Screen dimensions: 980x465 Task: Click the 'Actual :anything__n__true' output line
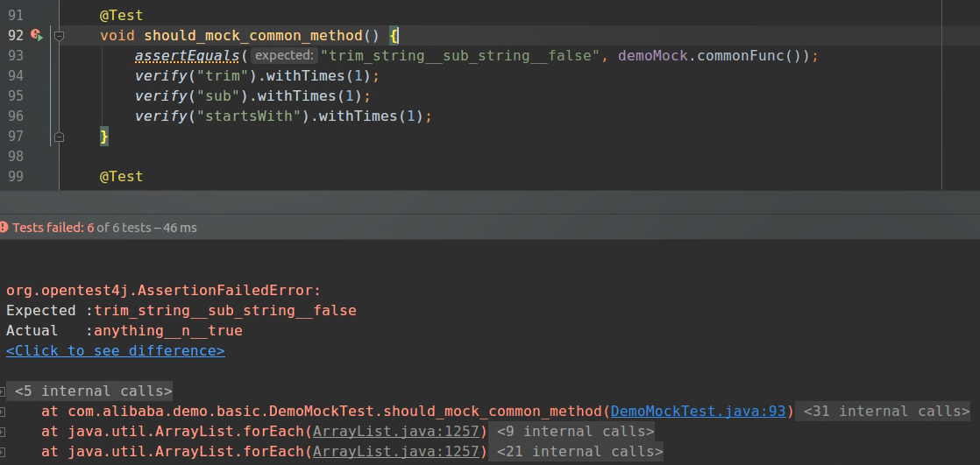click(124, 331)
